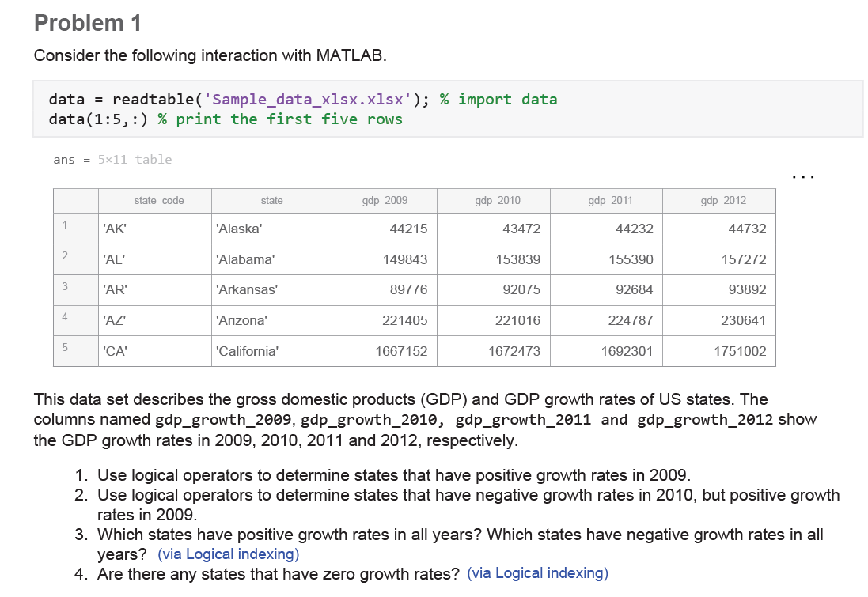
Task: Click the cell with value 44215
Action: [x=381, y=229]
